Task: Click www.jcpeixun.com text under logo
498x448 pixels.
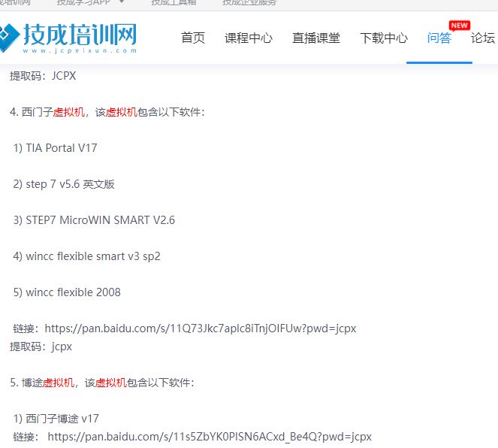Action: click(x=80, y=50)
